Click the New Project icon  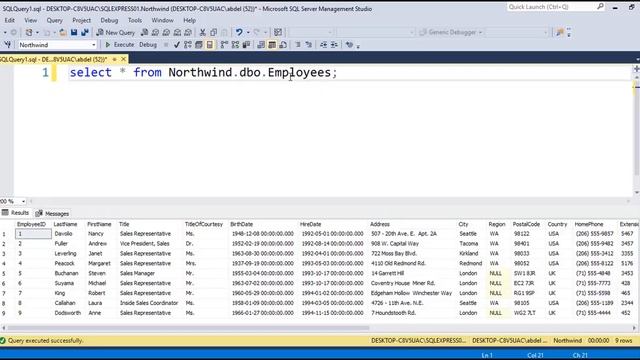coord(29,32)
